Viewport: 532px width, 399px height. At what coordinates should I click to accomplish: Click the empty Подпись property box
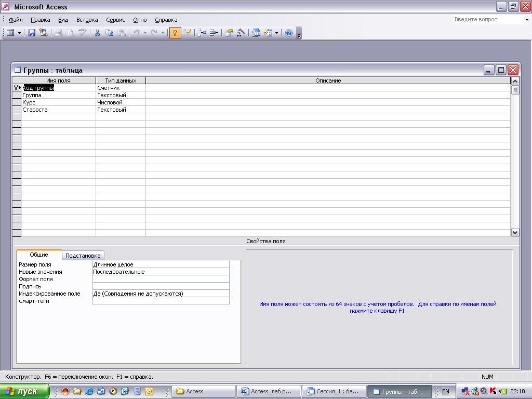coord(161,286)
